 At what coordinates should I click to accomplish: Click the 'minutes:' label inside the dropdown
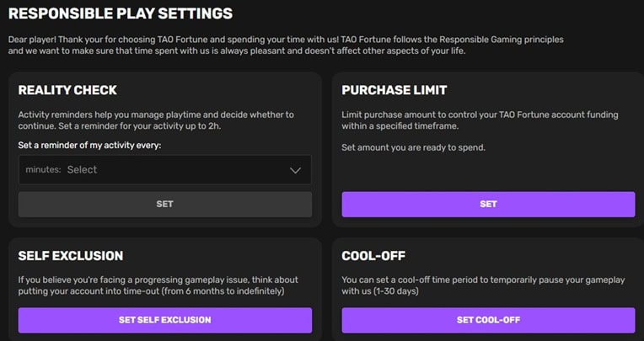click(x=43, y=170)
